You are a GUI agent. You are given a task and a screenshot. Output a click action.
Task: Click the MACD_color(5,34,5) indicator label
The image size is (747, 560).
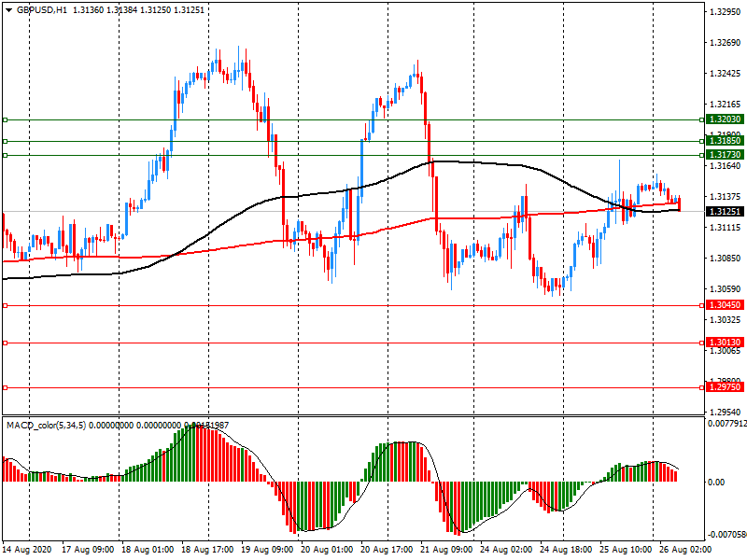pyautogui.click(x=46, y=426)
